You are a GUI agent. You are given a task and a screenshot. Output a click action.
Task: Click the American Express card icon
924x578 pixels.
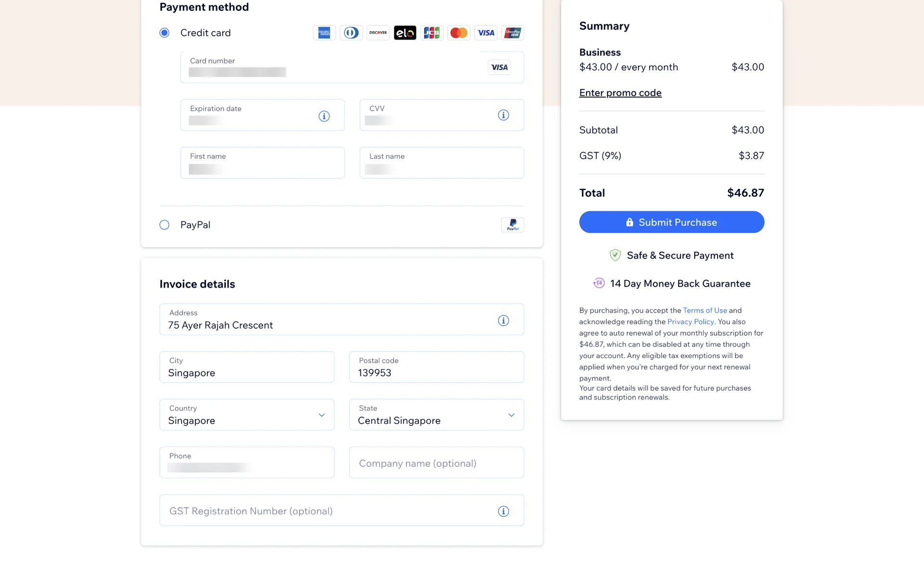[324, 33]
